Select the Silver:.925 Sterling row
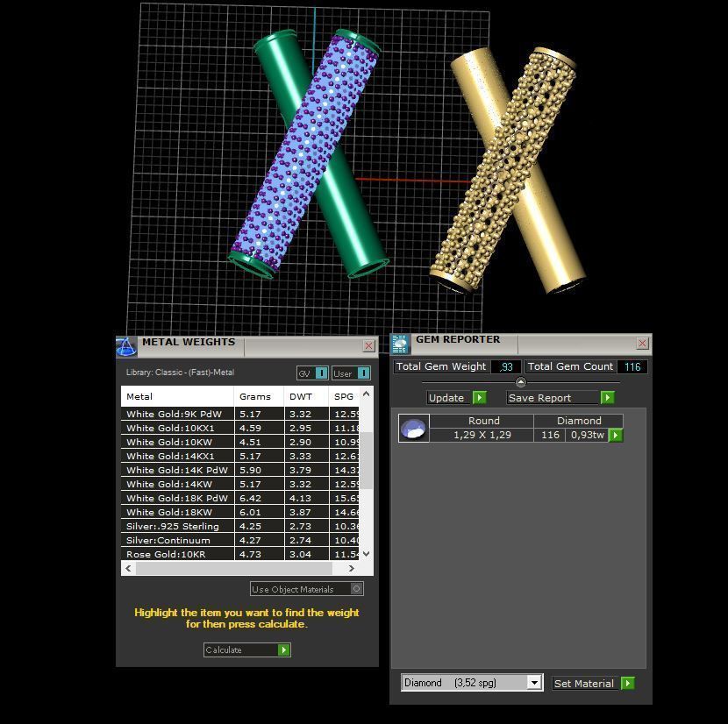This screenshot has height=724, width=728. click(240, 526)
